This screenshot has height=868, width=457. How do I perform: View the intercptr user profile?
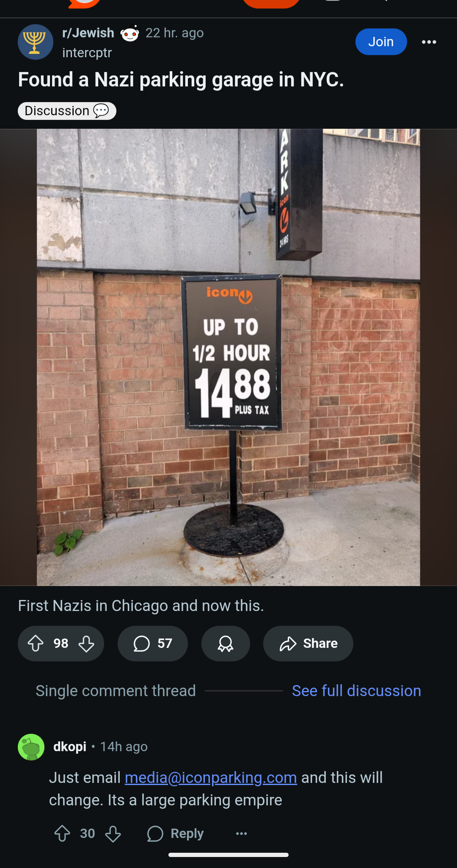[x=87, y=53]
